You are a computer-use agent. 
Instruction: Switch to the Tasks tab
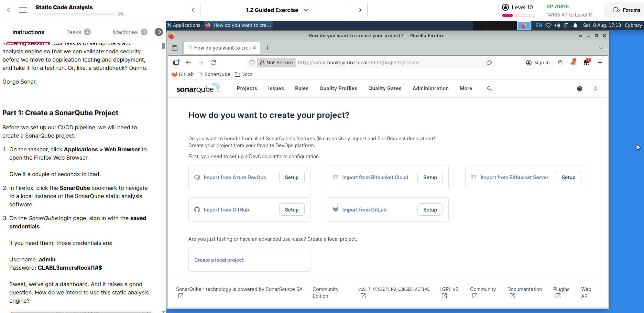coord(78,32)
